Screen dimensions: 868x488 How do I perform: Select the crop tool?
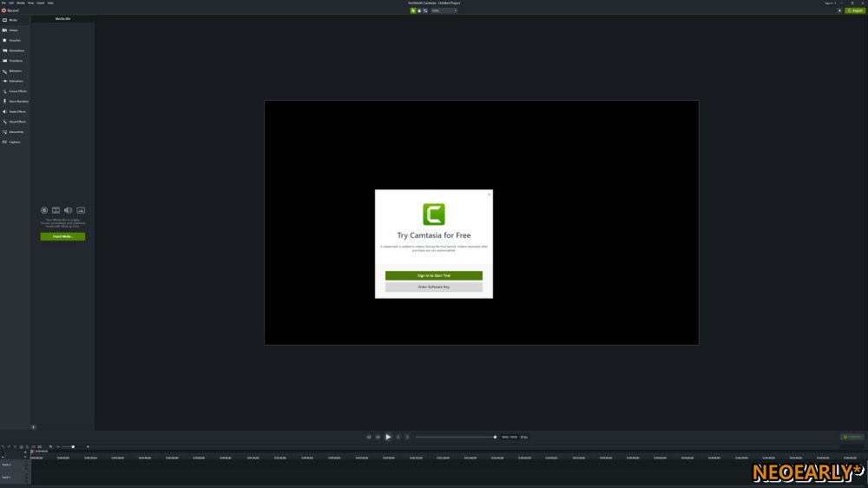(425, 10)
